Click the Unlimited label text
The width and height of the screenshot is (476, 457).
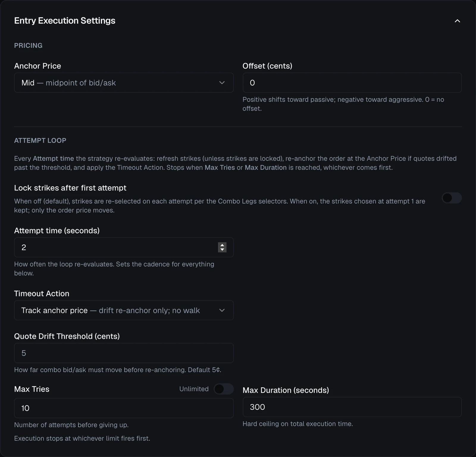(194, 389)
